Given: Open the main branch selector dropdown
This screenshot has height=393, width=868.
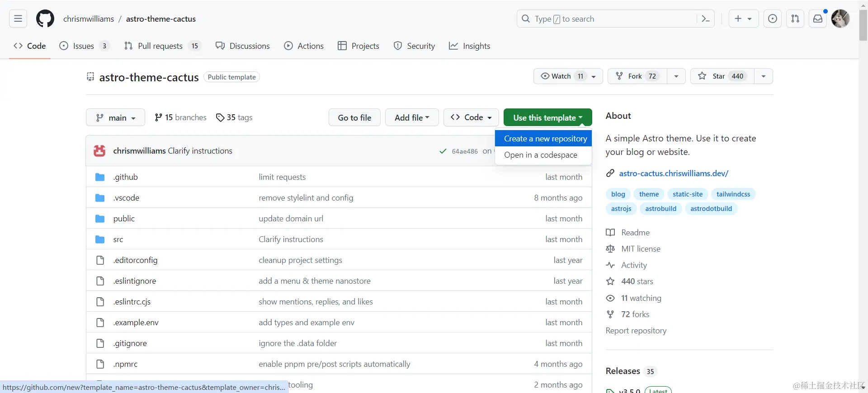Looking at the screenshot, I should tap(115, 117).
